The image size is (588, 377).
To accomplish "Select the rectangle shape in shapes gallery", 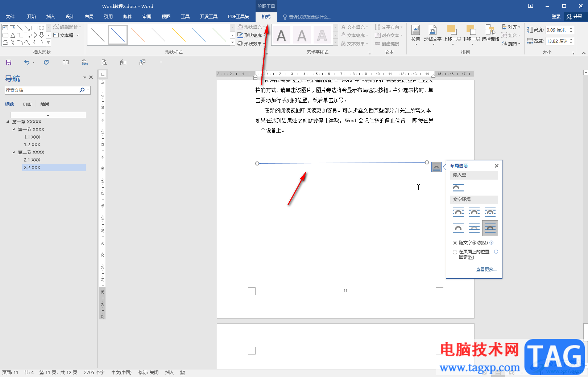I will [34, 28].
